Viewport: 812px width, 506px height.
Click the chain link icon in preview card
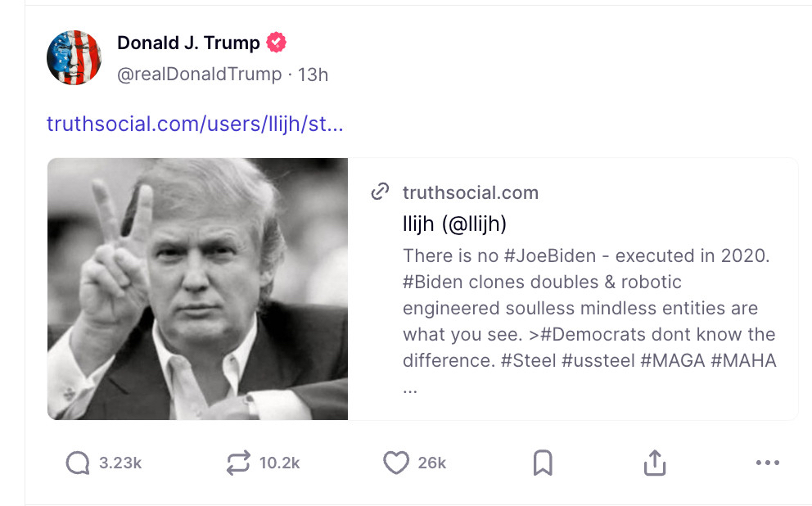click(x=380, y=192)
